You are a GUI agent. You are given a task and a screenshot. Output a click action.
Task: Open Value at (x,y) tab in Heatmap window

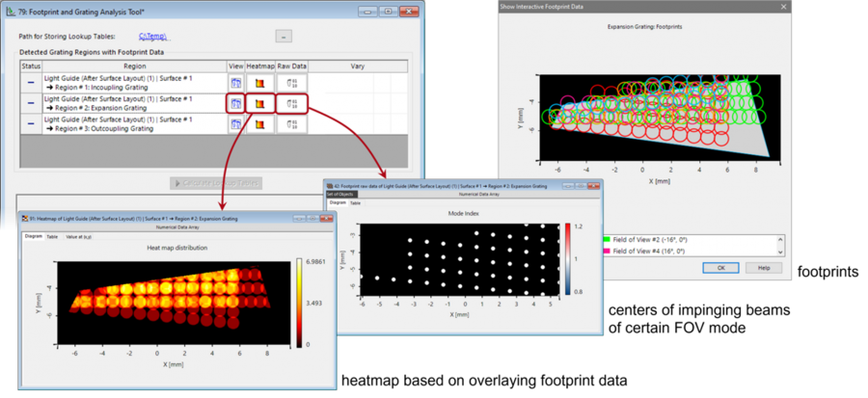[74, 236]
